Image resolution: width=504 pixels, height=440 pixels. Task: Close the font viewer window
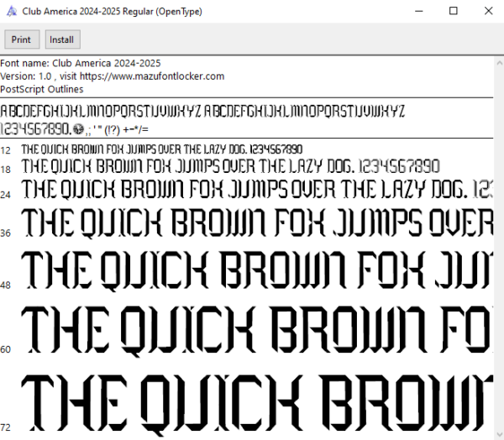coord(488,11)
